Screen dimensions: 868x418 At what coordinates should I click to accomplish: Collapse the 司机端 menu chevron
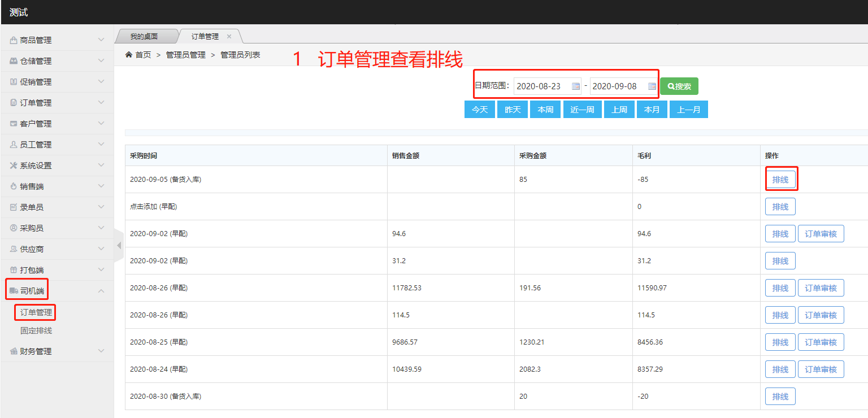click(101, 291)
